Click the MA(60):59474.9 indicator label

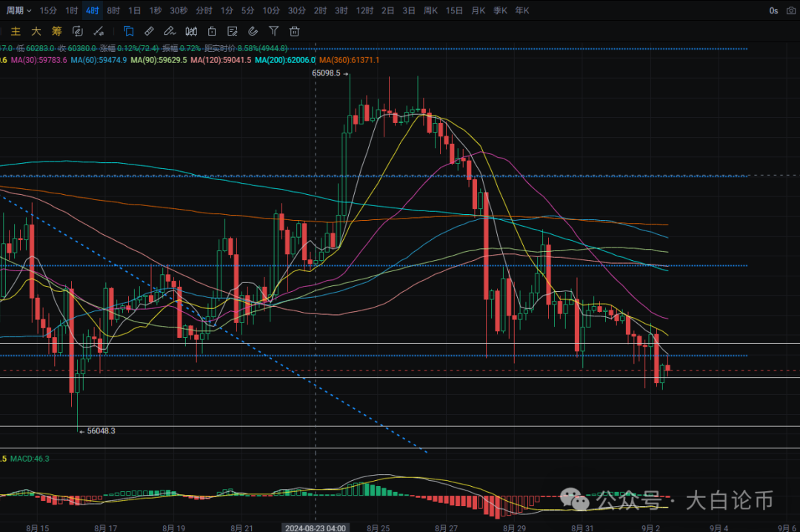point(99,60)
